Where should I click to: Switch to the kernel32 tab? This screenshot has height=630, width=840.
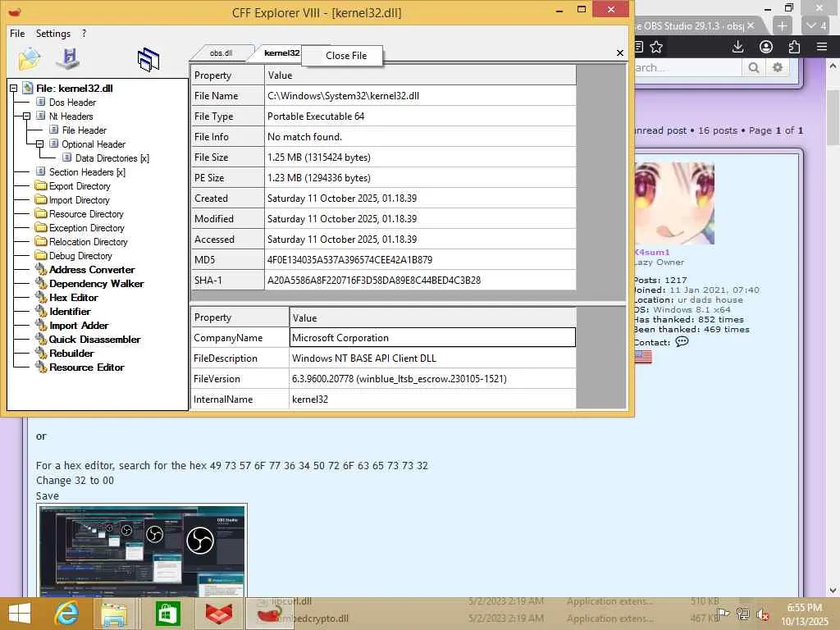pyautogui.click(x=281, y=53)
